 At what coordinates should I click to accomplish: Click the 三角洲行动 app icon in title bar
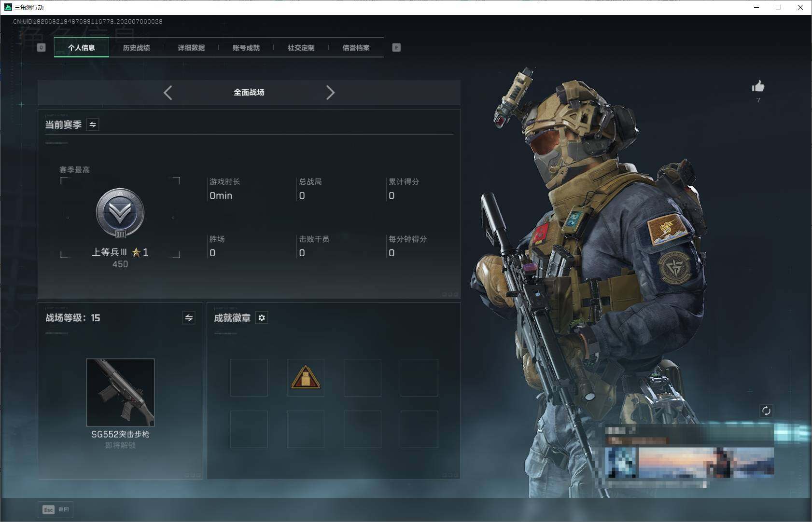click(8, 7)
